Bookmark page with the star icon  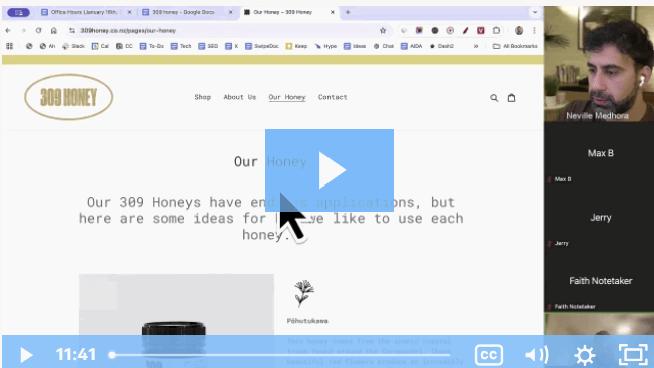[383, 30]
